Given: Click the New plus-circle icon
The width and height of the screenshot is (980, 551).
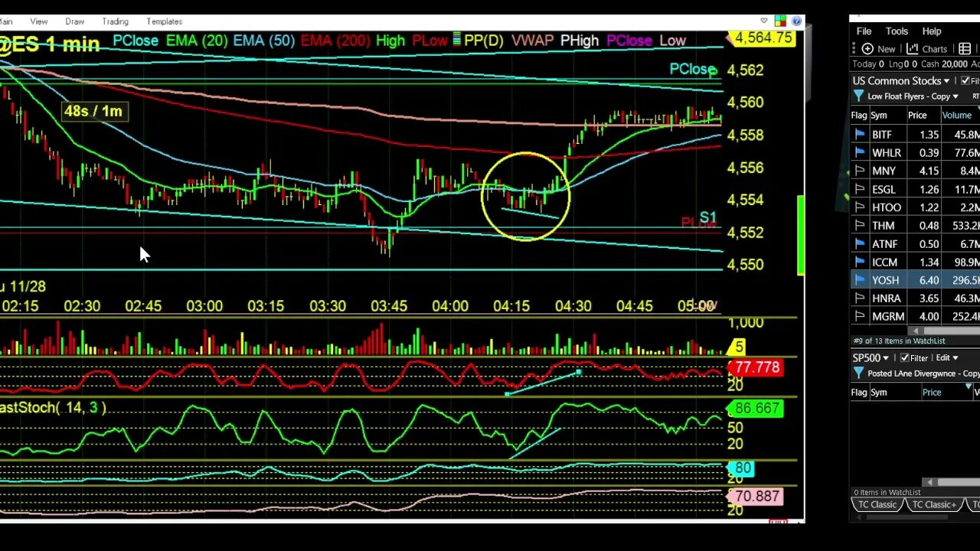Looking at the screenshot, I should pyautogui.click(x=867, y=49).
